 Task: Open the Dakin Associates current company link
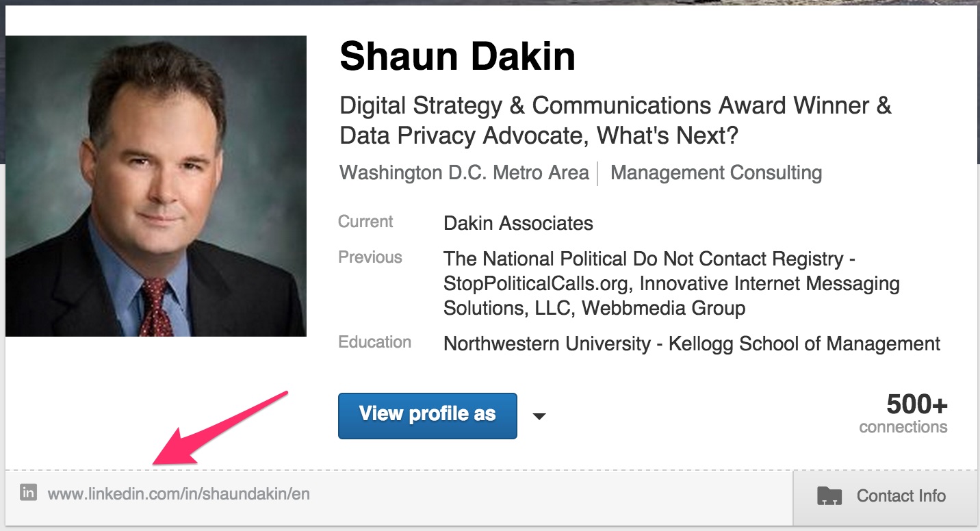click(518, 223)
